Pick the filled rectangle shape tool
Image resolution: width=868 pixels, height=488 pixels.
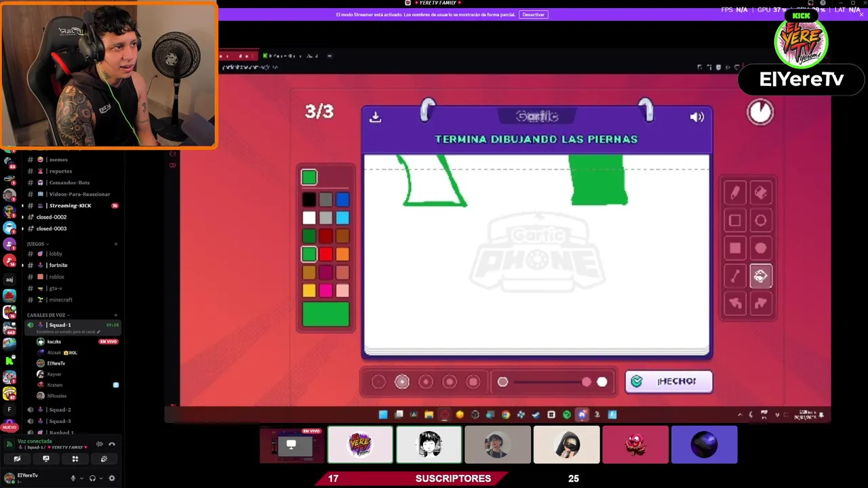[x=735, y=248]
